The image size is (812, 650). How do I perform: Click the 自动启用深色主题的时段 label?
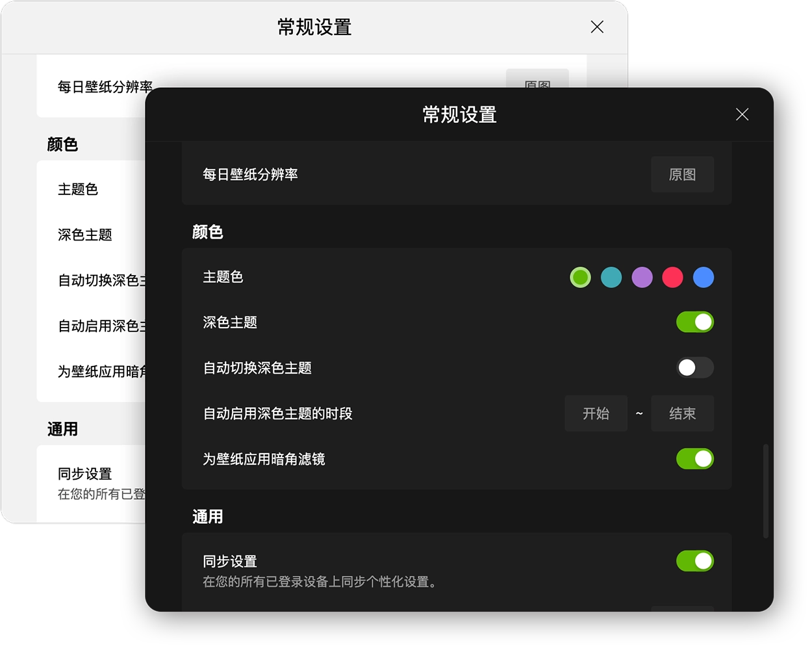click(x=277, y=413)
